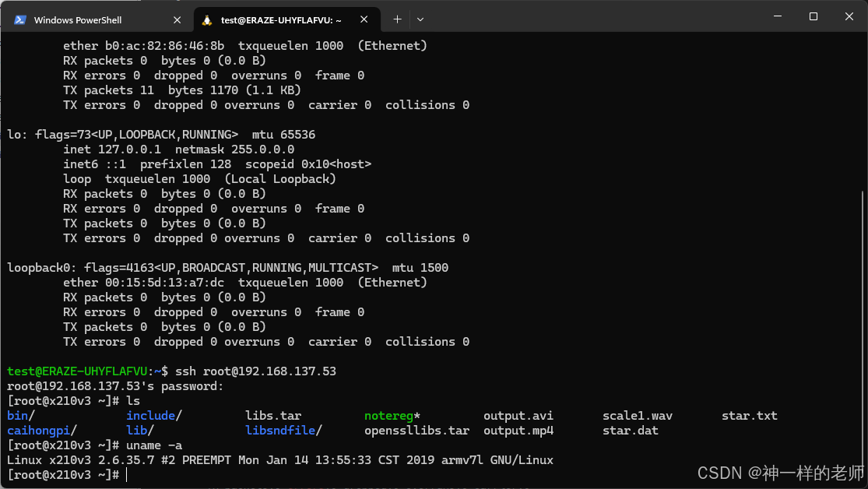Click the PowerShell icon in first tab
The height and width of the screenshot is (489, 868).
(20, 20)
